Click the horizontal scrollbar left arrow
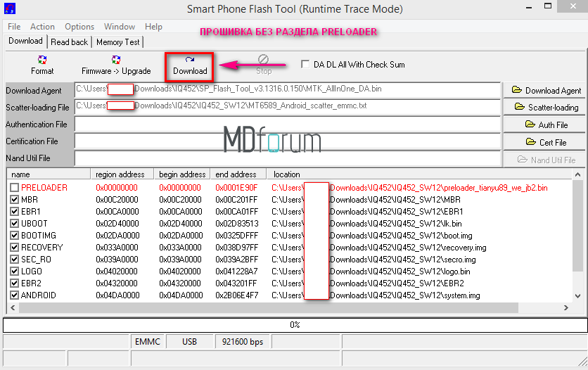This screenshot has width=588, height=370. coord(13,308)
